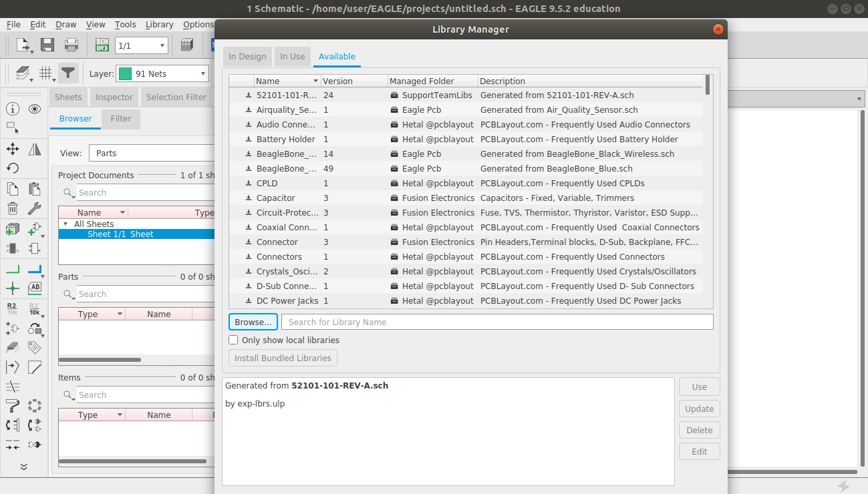Click the layer color swatch
This screenshot has height=494, width=868.
125,73
